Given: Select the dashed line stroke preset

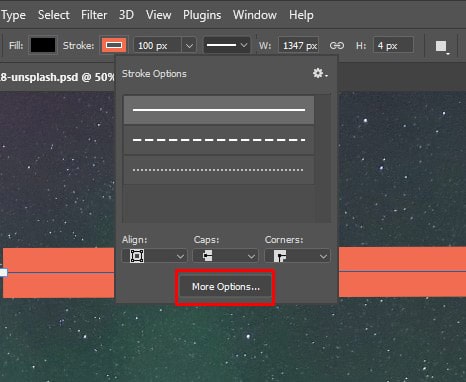Looking at the screenshot, I should point(219,140).
